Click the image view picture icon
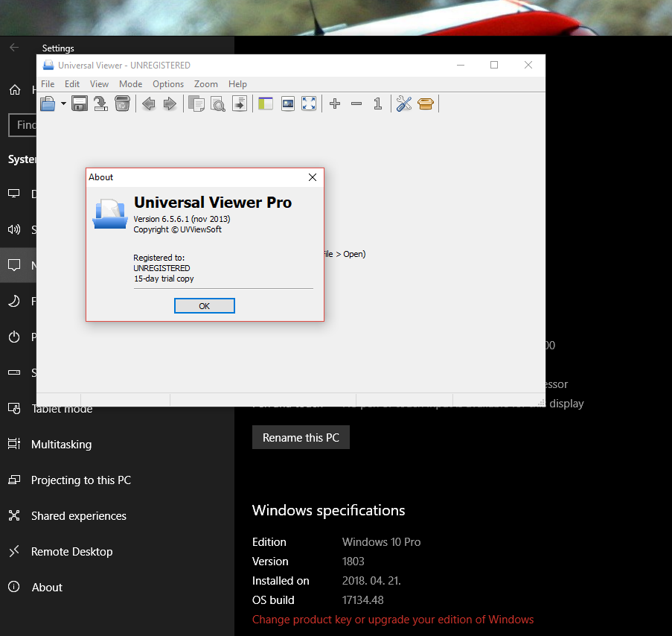The width and height of the screenshot is (672, 636). tap(288, 104)
